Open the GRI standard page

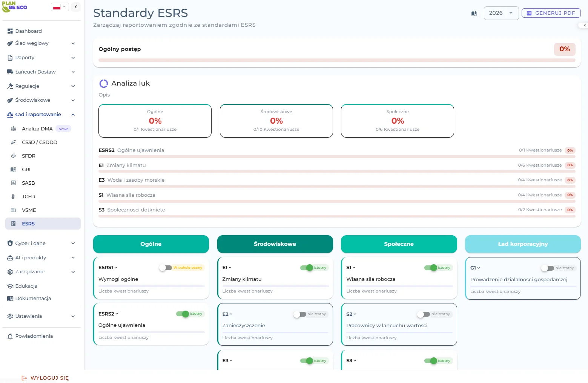click(x=26, y=169)
